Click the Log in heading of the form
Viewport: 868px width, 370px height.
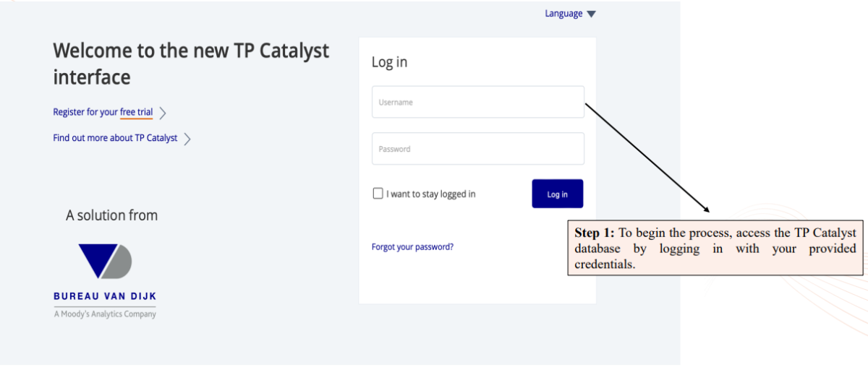point(389,62)
